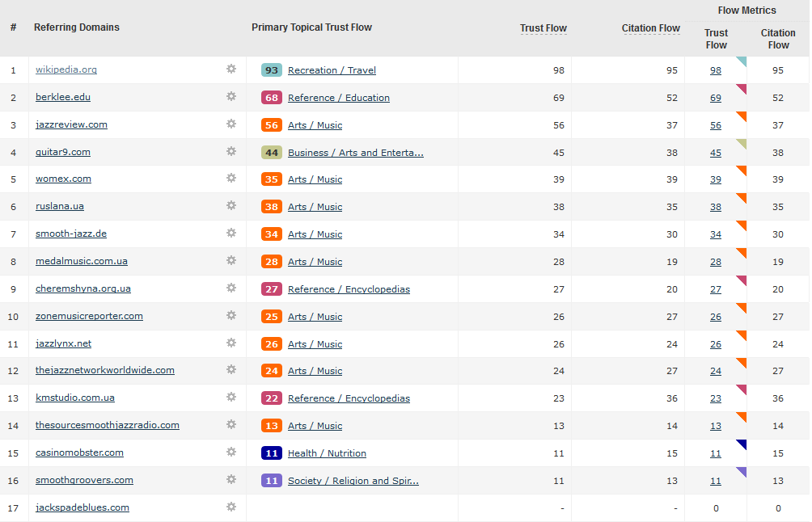Click Reference / Encyclopedias link in cheremshyna.org.ua row
812x522 pixels.
(349, 289)
